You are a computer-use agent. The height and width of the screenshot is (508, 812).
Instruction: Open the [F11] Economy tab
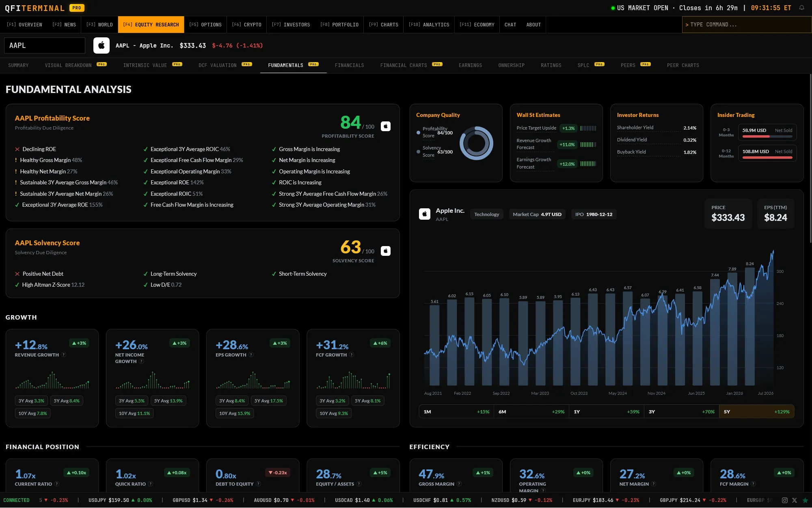(477, 25)
